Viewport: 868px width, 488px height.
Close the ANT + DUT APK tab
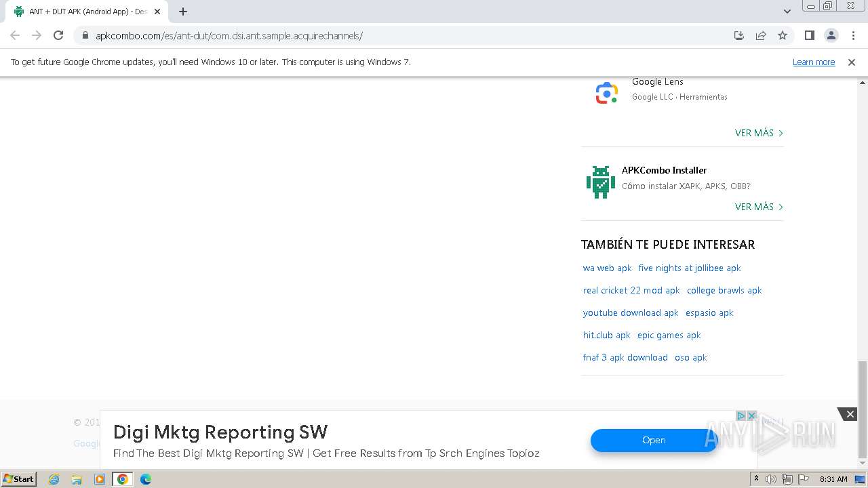tap(157, 12)
